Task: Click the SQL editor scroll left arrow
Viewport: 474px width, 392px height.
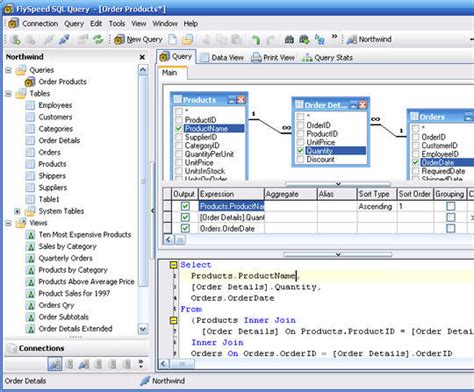Action: [163, 364]
